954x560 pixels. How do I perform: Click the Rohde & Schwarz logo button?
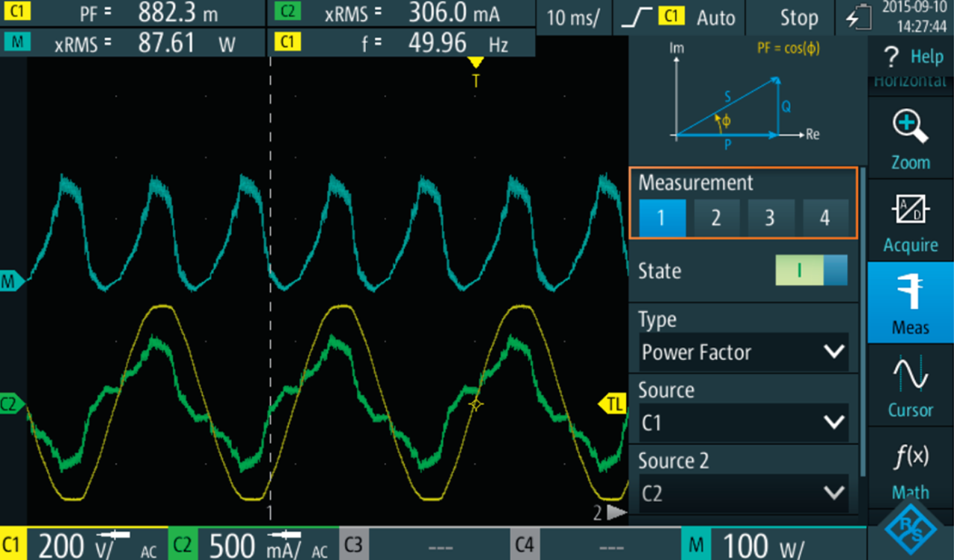910,529
